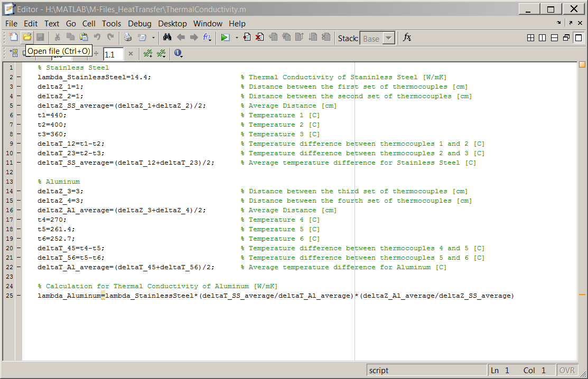The image size is (588, 379).
Task: Run the script with green play icon
Action: tap(225, 37)
